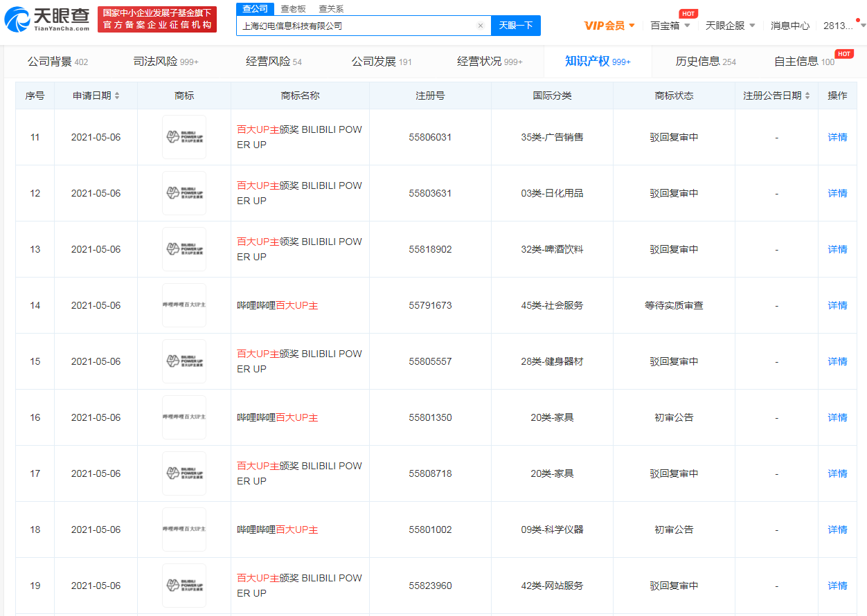This screenshot has width=867, height=616.
Task: Switch to 历史信息 tab
Action: coord(706,62)
